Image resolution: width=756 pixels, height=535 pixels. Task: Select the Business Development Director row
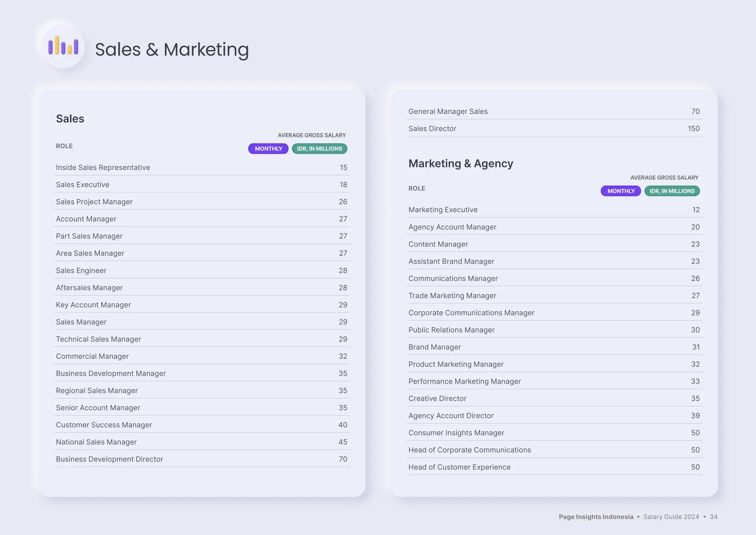[109, 459]
